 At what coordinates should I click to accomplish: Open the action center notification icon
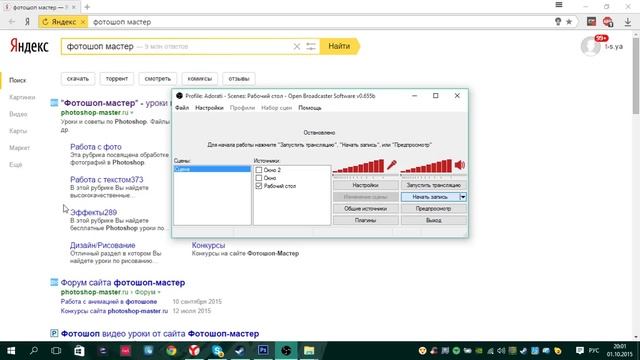(580, 351)
